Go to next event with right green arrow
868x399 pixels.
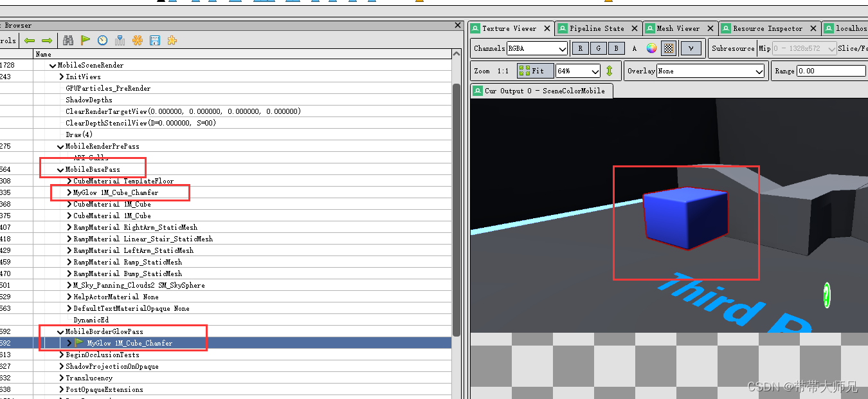coord(46,41)
